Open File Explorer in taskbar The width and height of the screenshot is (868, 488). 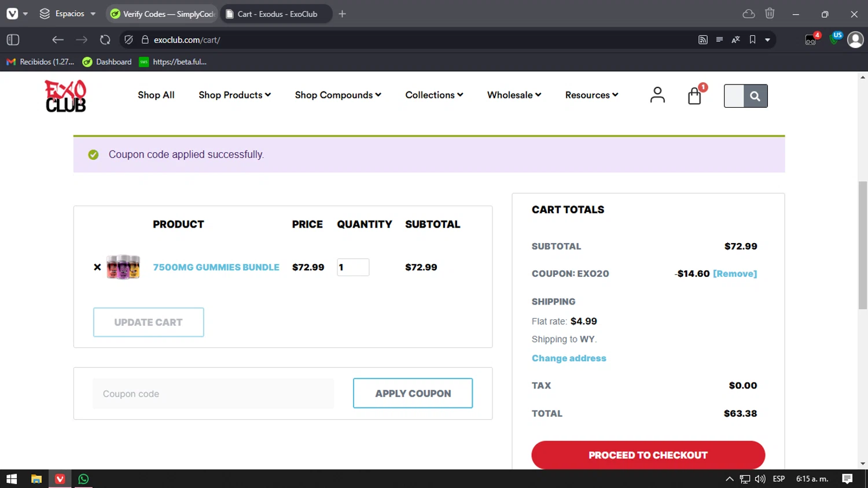pos(36,479)
